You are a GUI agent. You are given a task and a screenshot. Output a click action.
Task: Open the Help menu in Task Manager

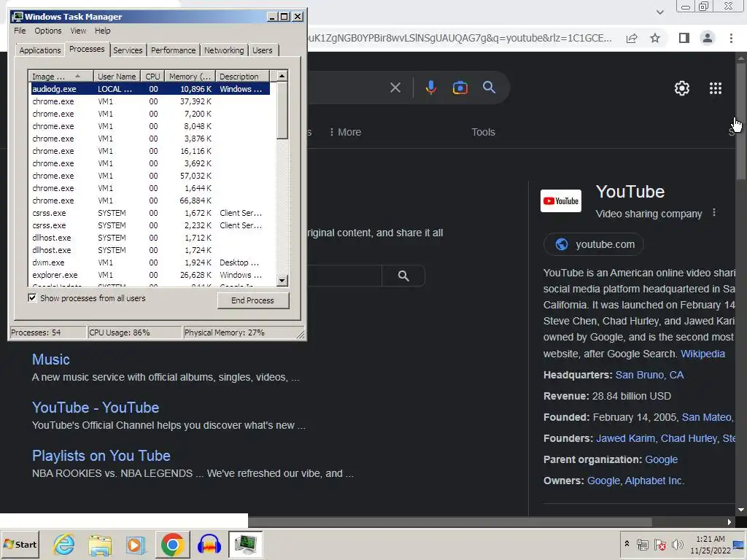point(102,31)
